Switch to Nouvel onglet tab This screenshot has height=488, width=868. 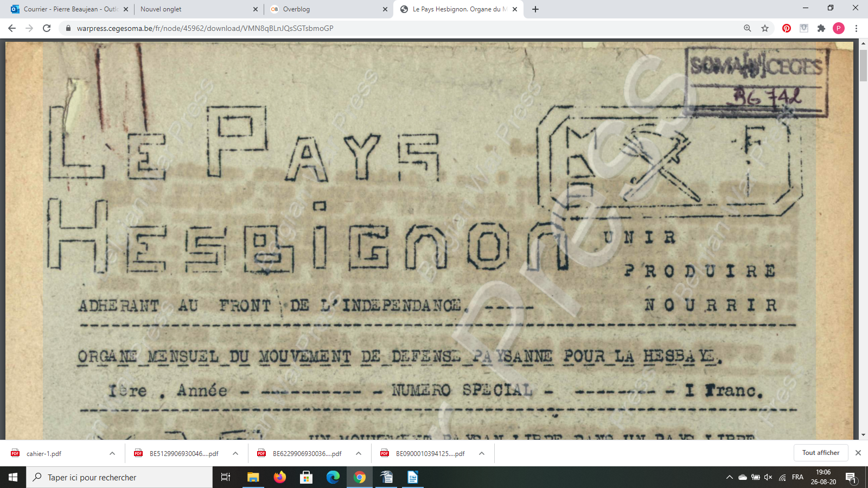pos(198,9)
